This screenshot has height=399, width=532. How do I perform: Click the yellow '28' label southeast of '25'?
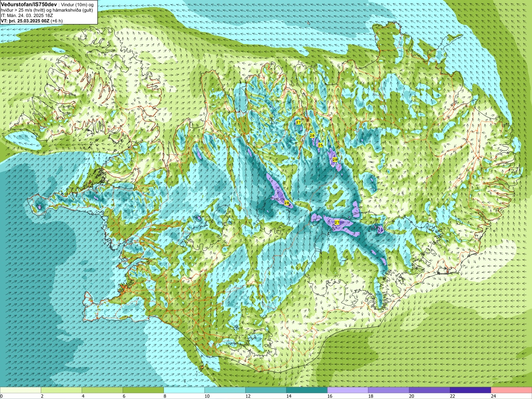pos(335,159)
